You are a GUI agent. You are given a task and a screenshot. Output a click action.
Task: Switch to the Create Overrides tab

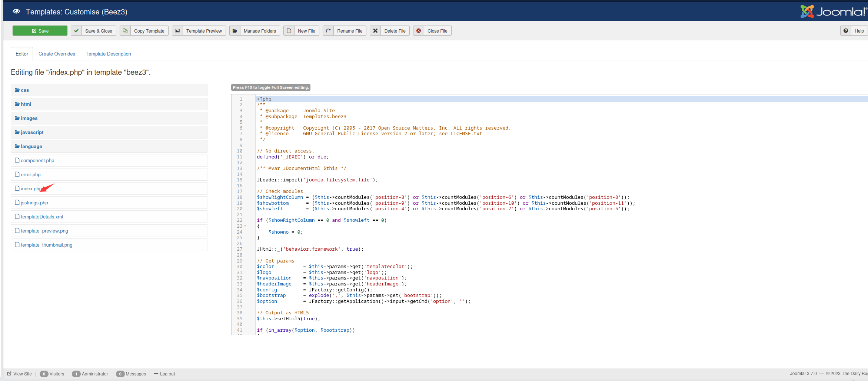[57, 54]
